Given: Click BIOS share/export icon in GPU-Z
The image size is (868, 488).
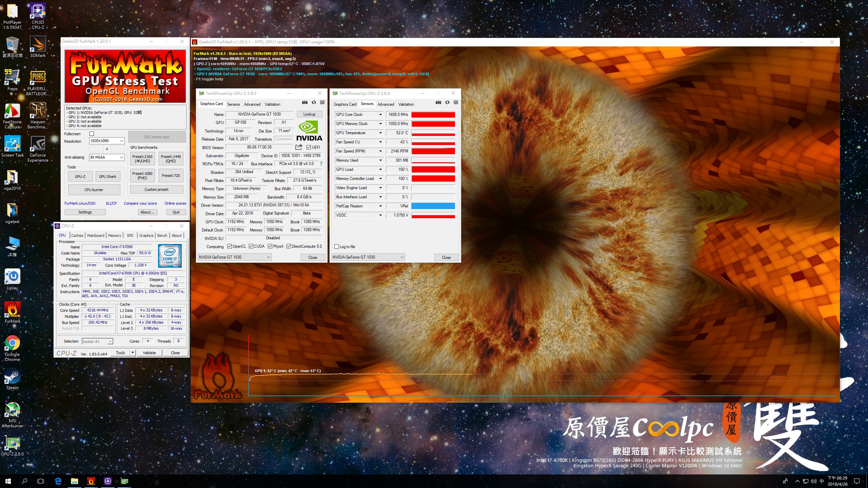Looking at the screenshot, I should (x=299, y=147).
